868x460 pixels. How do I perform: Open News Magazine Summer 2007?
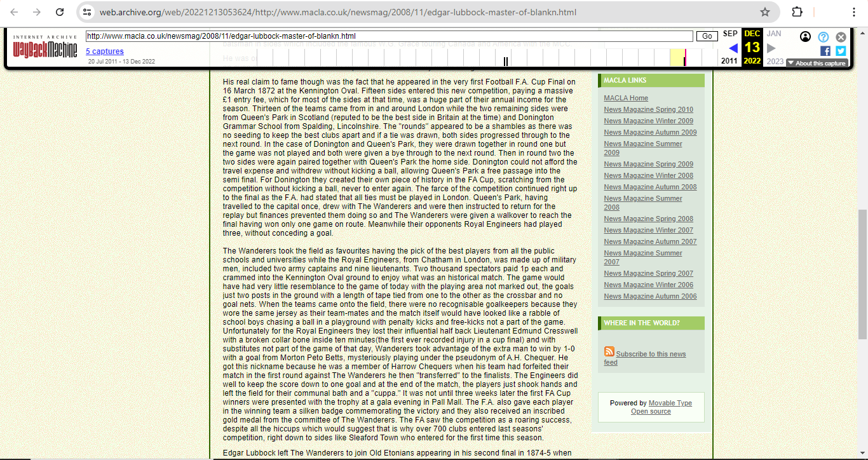point(643,257)
